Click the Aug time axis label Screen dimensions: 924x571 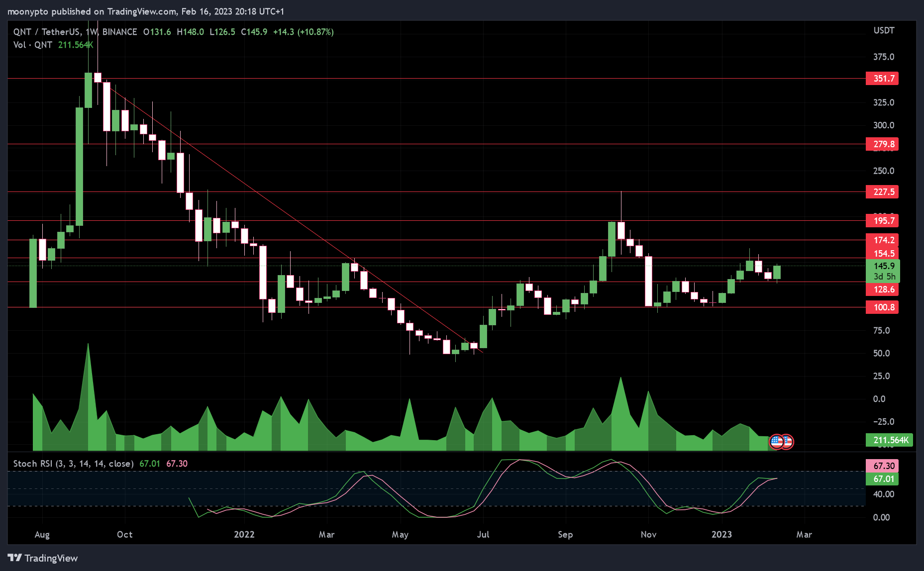pos(42,535)
